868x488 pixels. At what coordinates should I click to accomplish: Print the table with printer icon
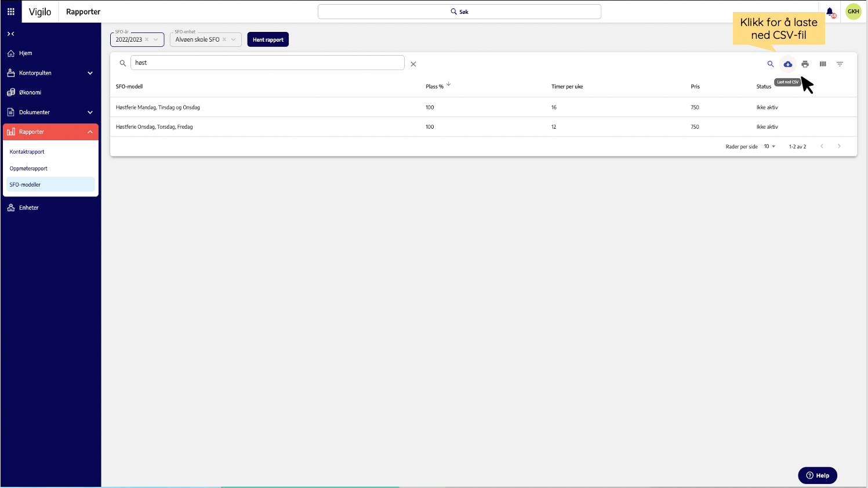(x=805, y=64)
